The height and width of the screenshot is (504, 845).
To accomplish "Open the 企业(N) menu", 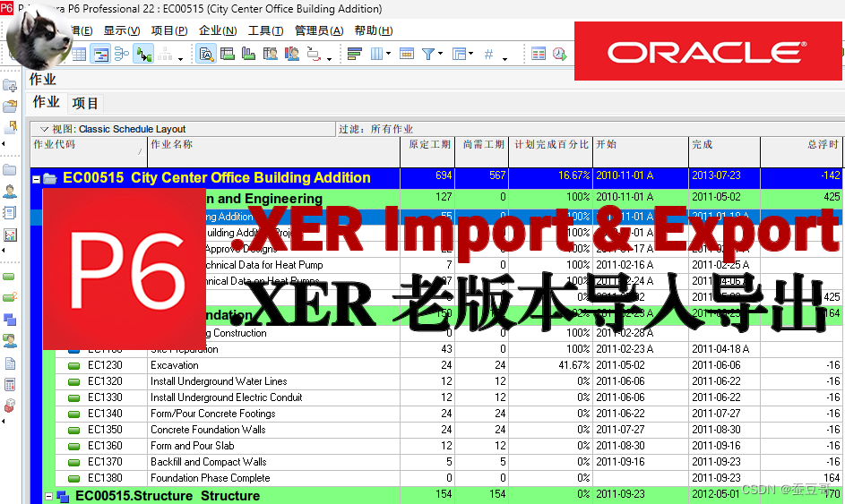I will [218, 30].
